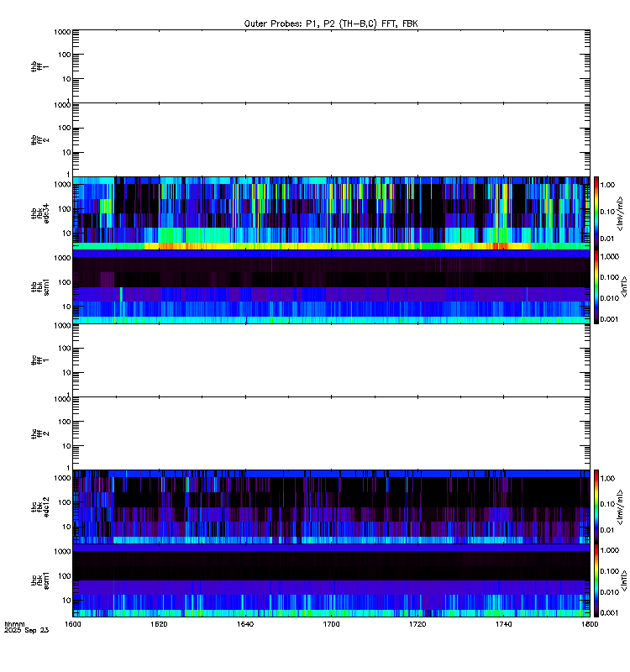Viewport: 630px width, 672px height.
Task: Click the 'thc fff 1' panel axis label
Action: 39,360
